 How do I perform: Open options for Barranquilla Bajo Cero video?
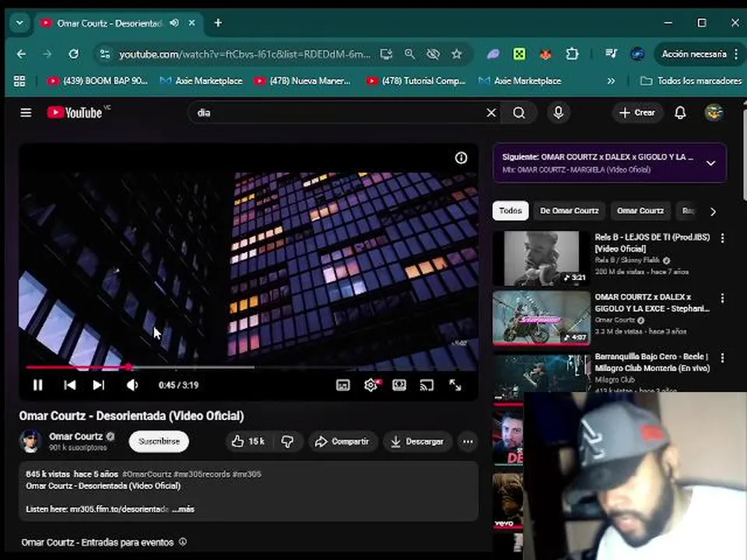pos(722,358)
